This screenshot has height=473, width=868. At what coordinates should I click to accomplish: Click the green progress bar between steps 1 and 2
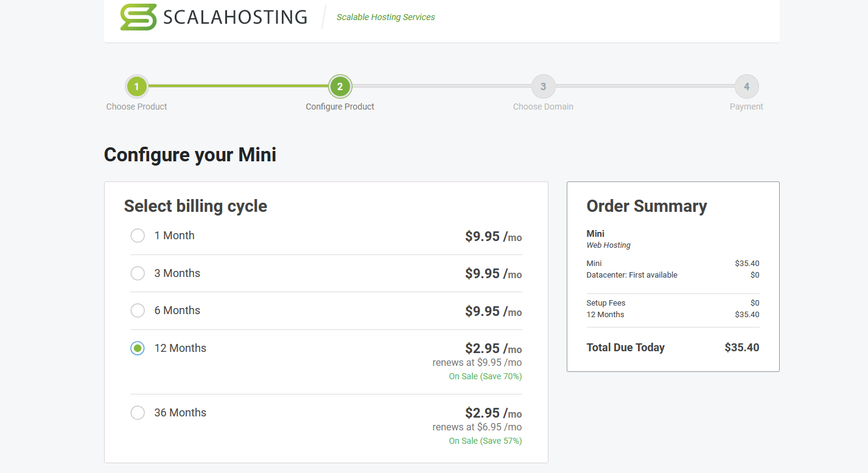237,86
